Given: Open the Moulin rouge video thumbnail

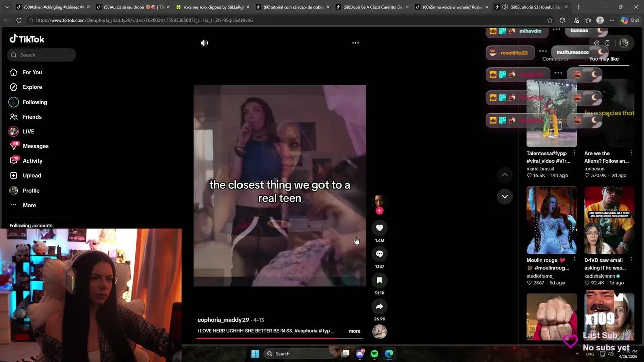Looking at the screenshot, I should coord(551,220).
